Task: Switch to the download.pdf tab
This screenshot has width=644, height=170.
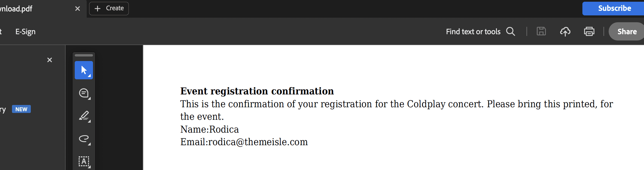Action: (x=17, y=9)
